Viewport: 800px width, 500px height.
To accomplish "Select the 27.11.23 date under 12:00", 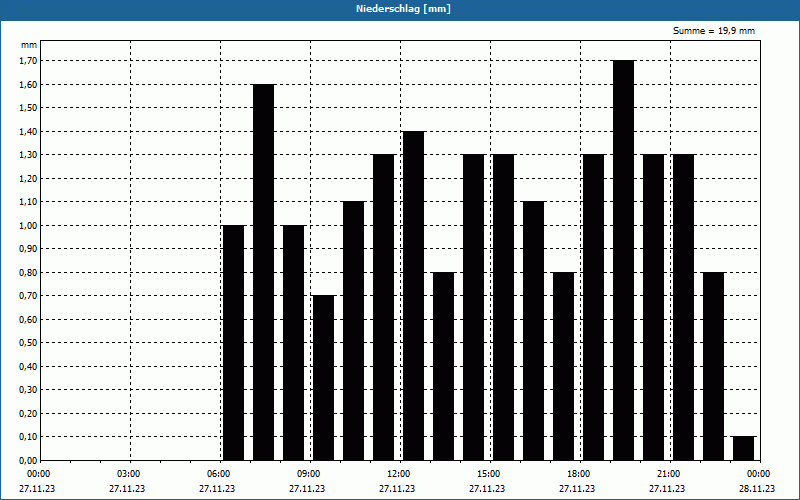I will [397, 488].
